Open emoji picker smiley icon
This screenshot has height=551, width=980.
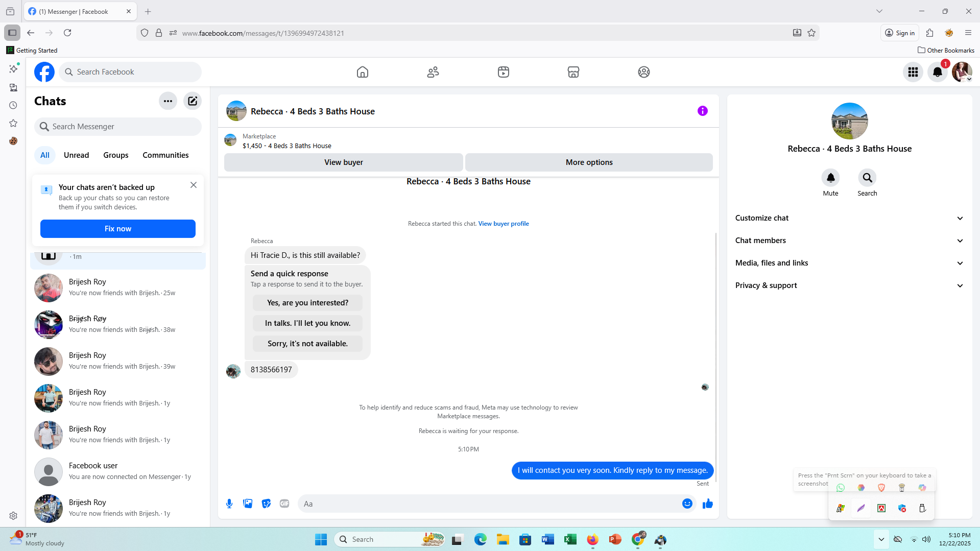[687, 504]
